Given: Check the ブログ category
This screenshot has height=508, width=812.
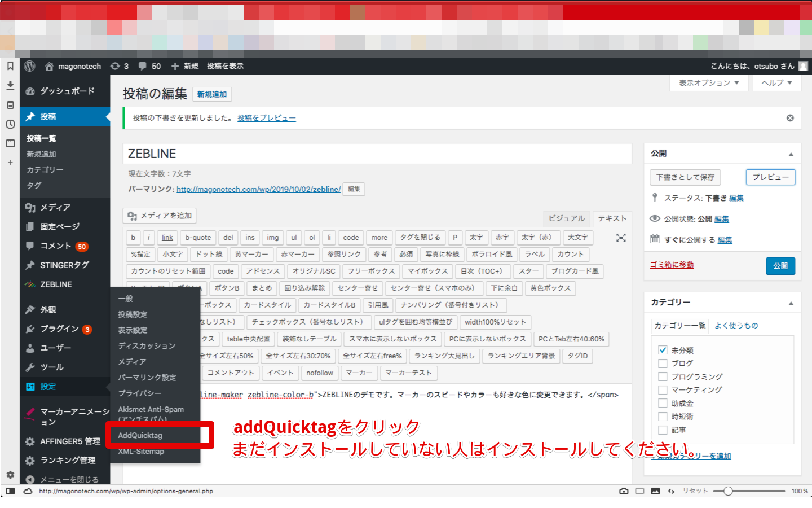Looking at the screenshot, I should [x=663, y=363].
